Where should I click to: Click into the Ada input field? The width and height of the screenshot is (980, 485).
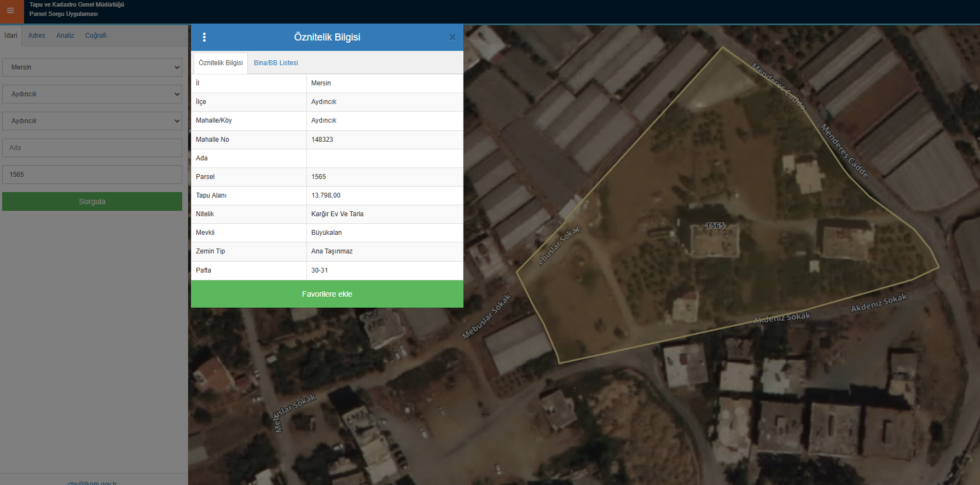[x=92, y=148]
